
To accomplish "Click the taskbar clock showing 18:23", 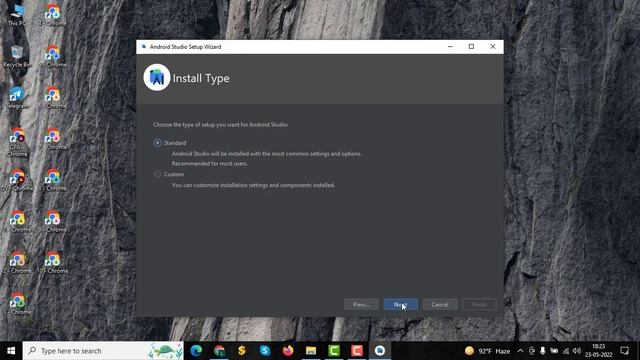I will point(598,351).
